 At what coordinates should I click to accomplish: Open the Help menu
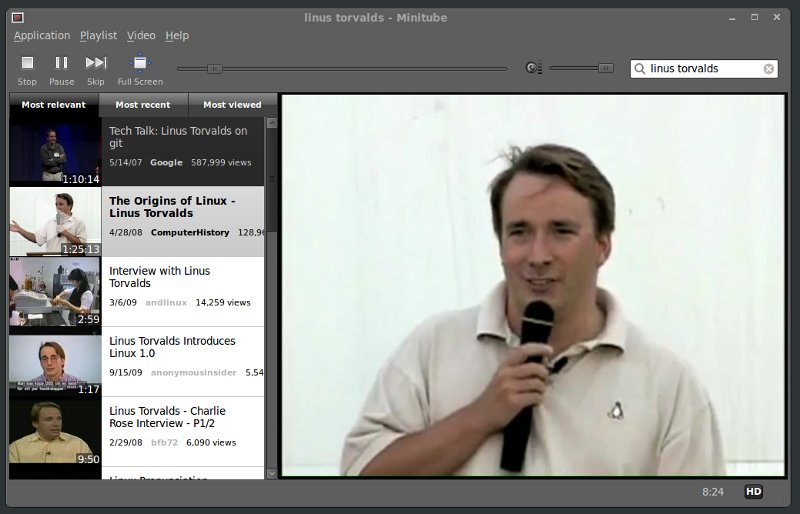click(177, 36)
